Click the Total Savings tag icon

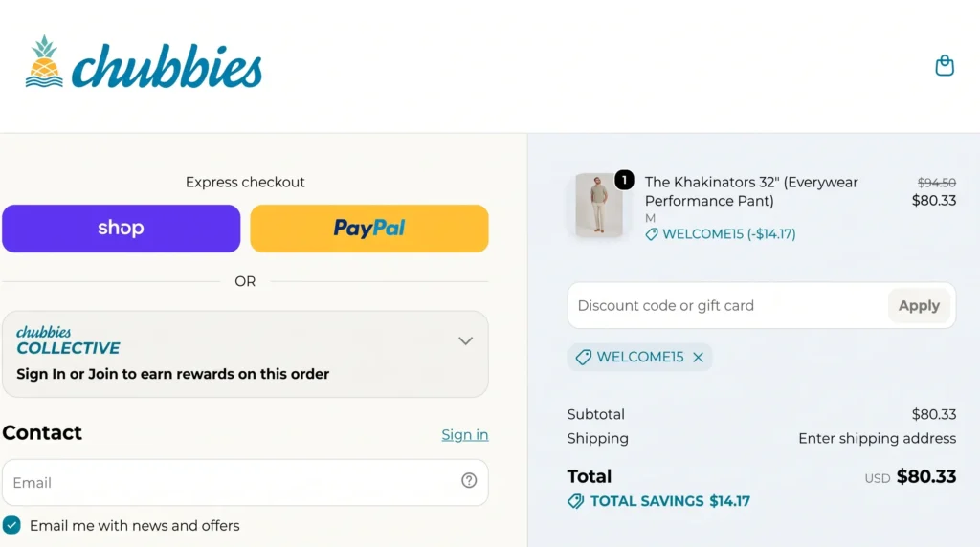[575, 501]
